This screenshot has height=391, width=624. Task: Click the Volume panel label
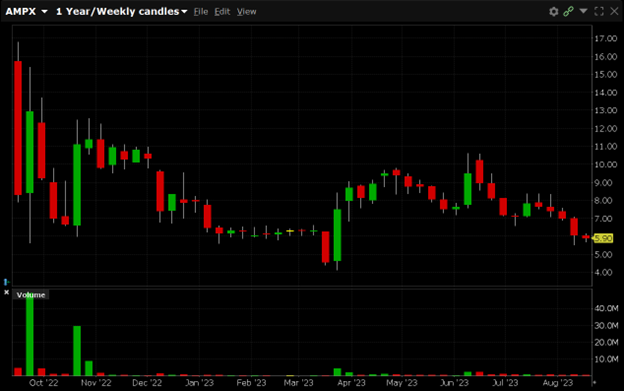pos(31,295)
